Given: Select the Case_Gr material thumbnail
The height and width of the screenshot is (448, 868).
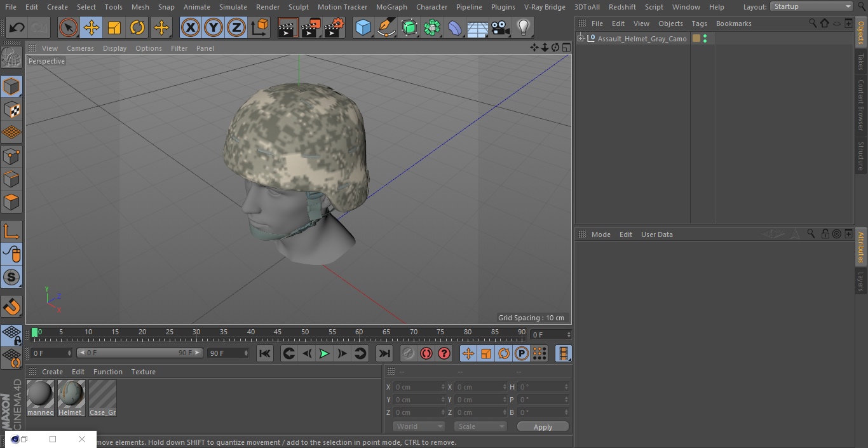Looking at the screenshot, I should 102,398.
